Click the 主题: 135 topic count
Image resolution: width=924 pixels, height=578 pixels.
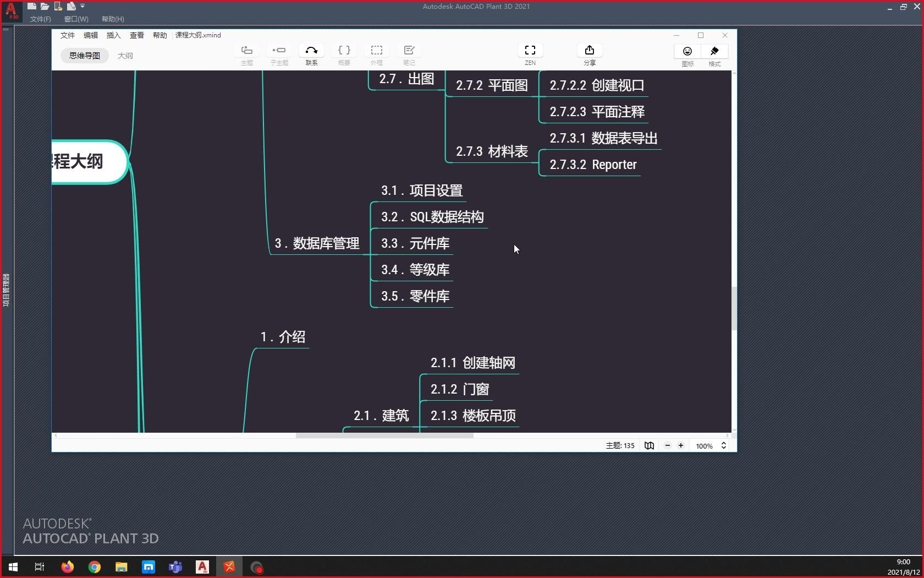click(x=620, y=446)
